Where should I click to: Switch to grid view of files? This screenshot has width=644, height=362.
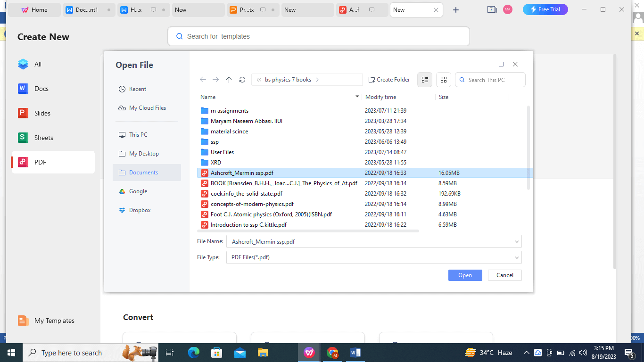point(443,80)
